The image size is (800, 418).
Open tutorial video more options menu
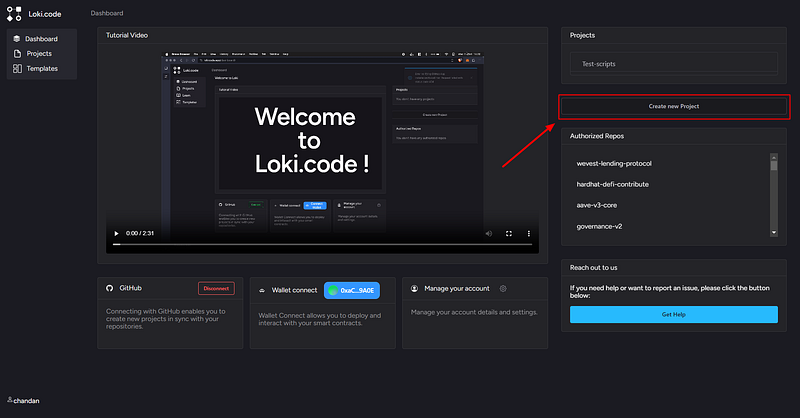pos(529,233)
